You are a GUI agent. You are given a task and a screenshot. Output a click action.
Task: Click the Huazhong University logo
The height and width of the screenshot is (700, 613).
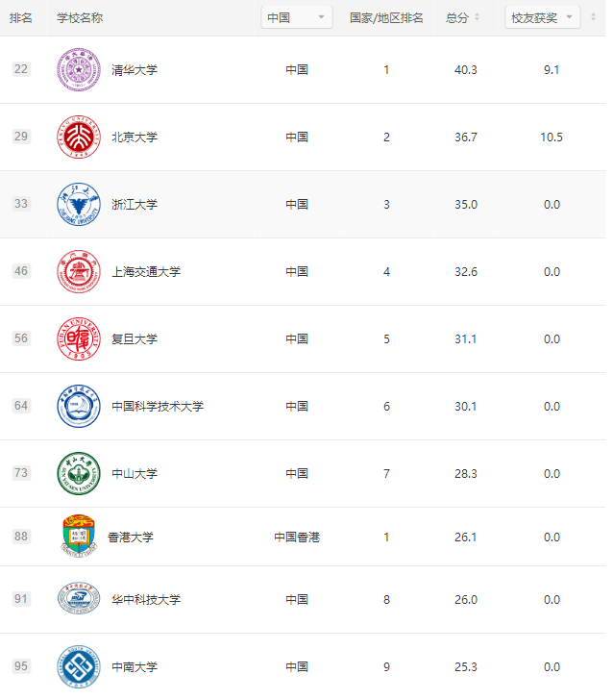(78, 599)
